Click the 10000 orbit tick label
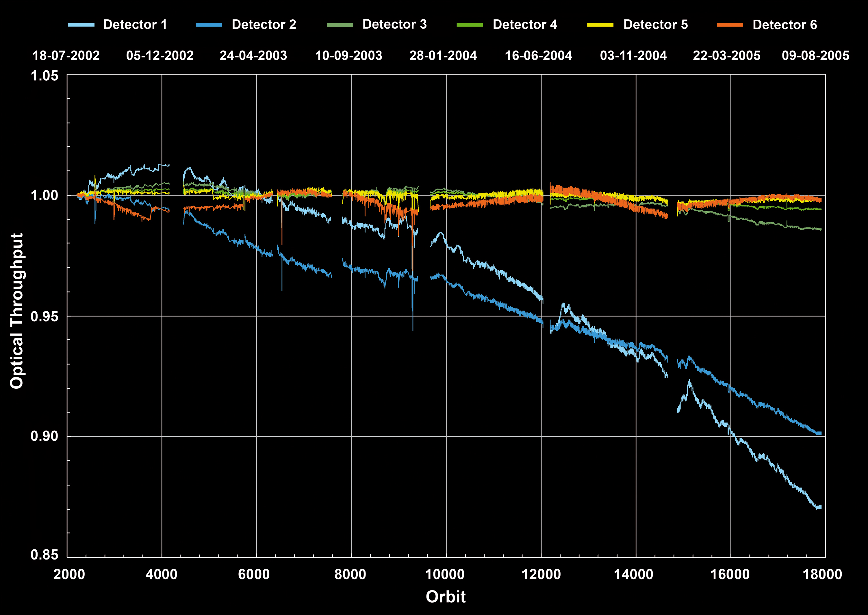 pyautogui.click(x=445, y=574)
